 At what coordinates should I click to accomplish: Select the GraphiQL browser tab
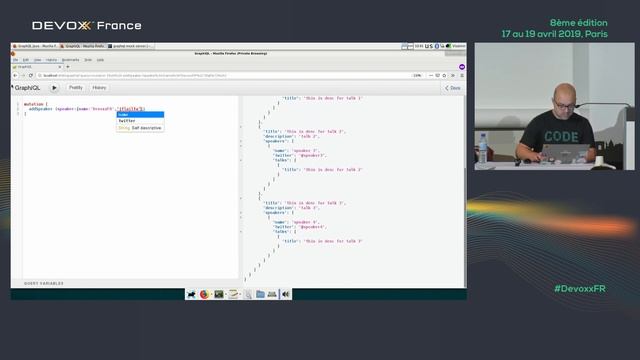click(37, 67)
